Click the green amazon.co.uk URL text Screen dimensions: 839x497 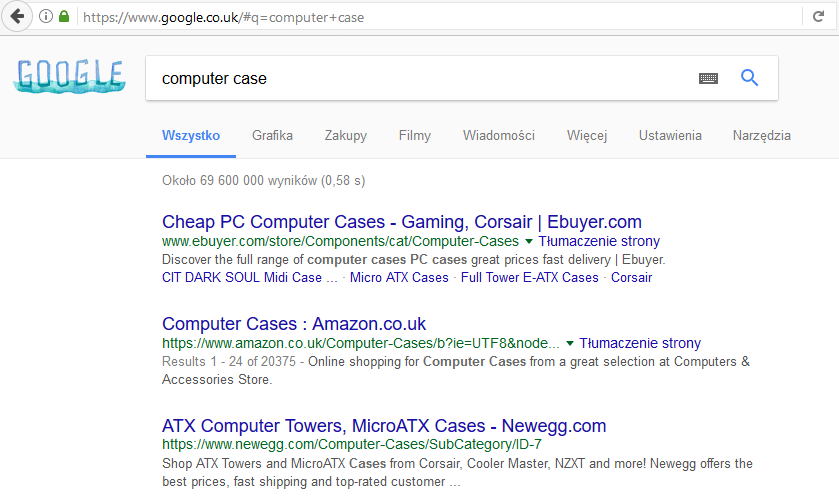[x=361, y=343]
